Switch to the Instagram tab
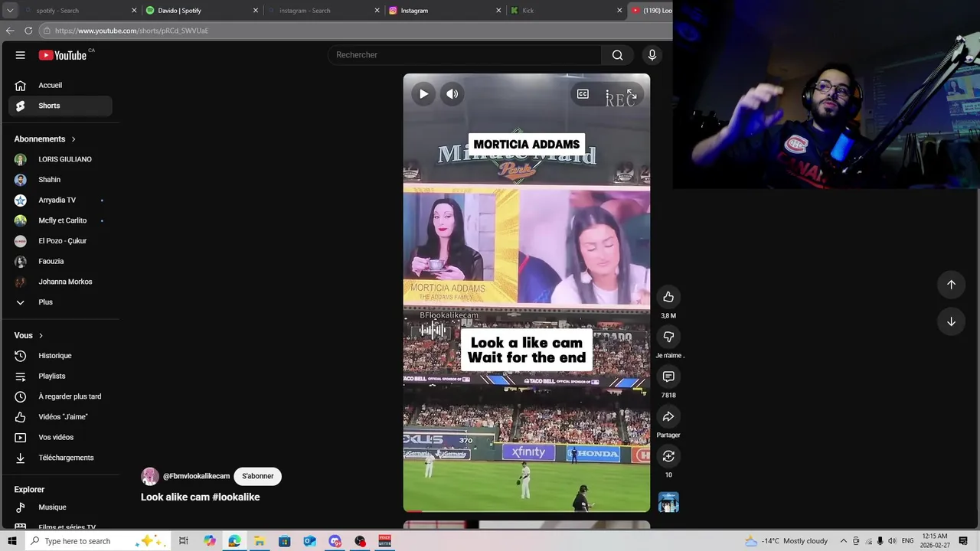980x551 pixels. pos(445,11)
